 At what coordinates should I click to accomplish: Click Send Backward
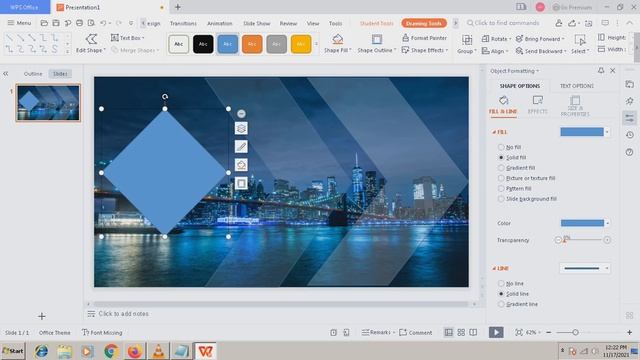point(541,51)
